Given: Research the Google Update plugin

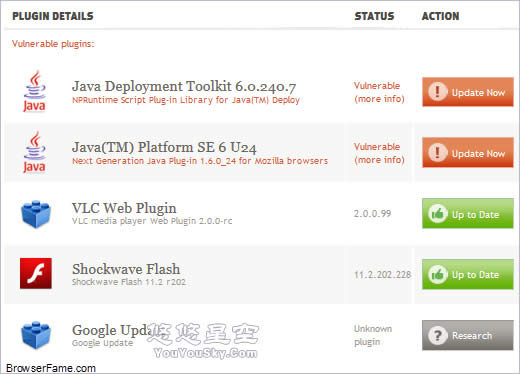Looking at the screenshot, I should pos(468,335).
